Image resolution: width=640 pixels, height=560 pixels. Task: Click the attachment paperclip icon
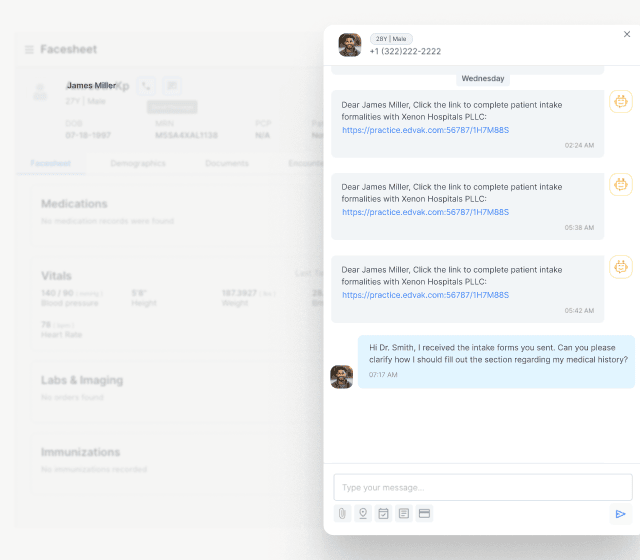(x=342, y=513)
